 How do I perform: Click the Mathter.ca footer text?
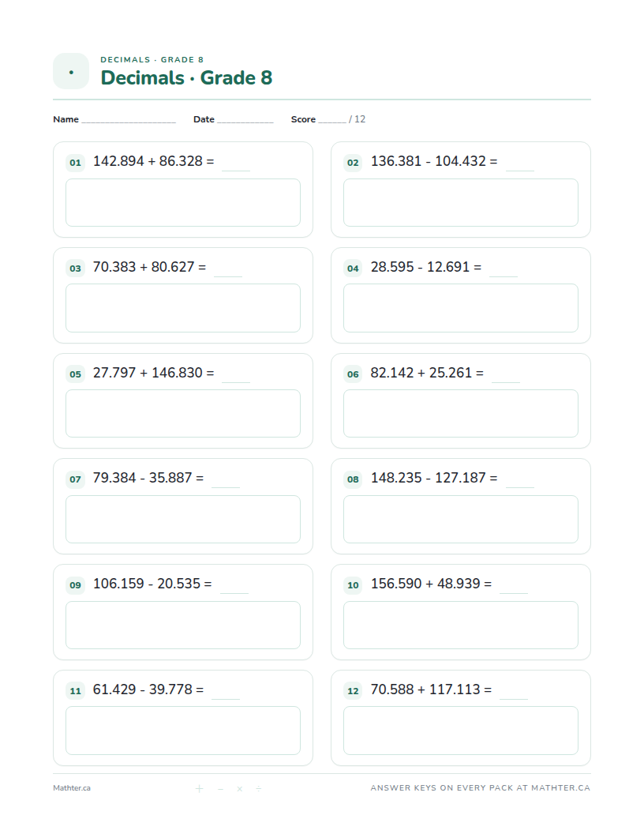coord(72,788)
